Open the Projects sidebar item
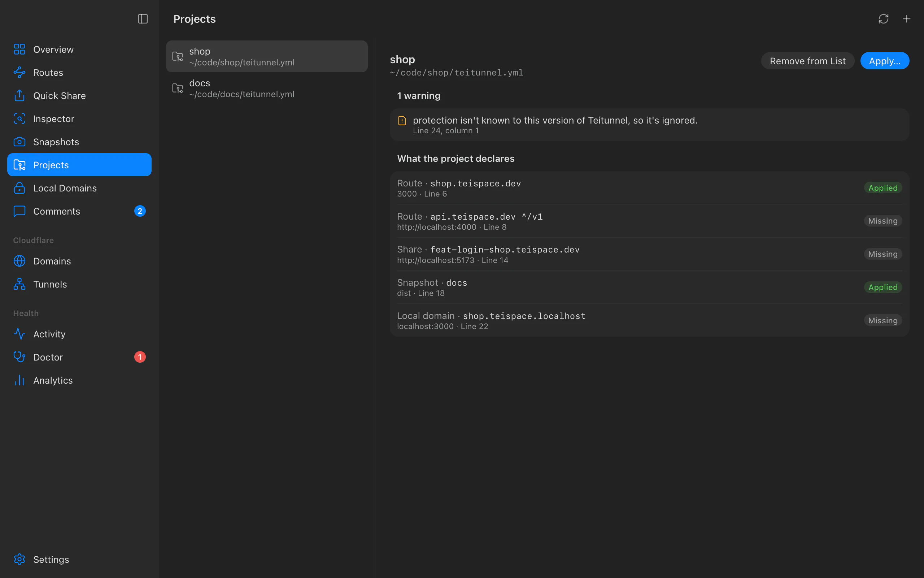 pos(79,165)
